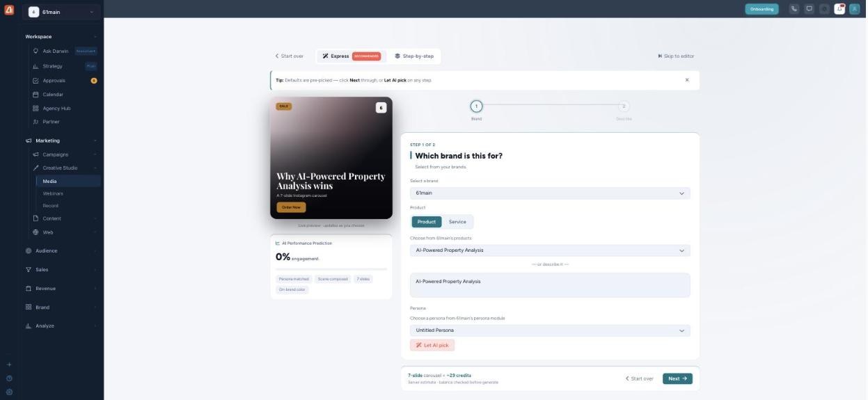Click the Ask Darwin lightbulb icon
The image size is (868, 400).
click(36, 51)
